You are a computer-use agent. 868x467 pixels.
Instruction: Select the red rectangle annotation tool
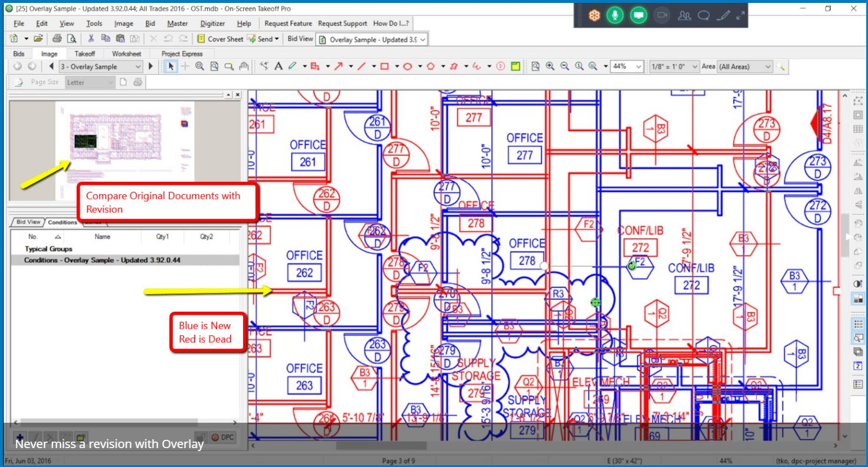coord(385,67)
